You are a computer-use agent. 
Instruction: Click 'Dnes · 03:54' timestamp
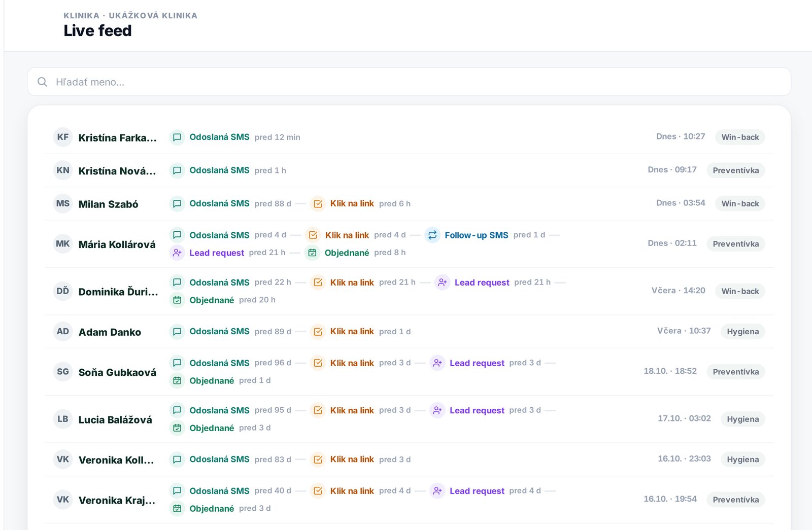point(681,203)
